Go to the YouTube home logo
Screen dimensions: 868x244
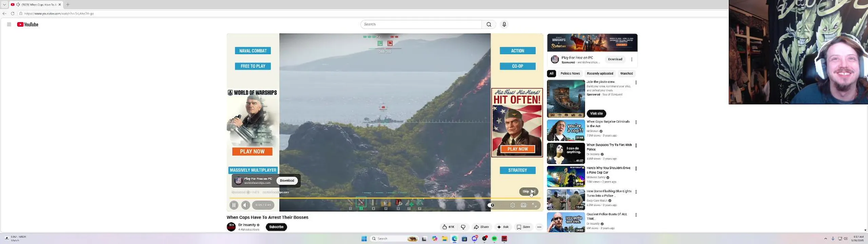[x=27, y=24]
